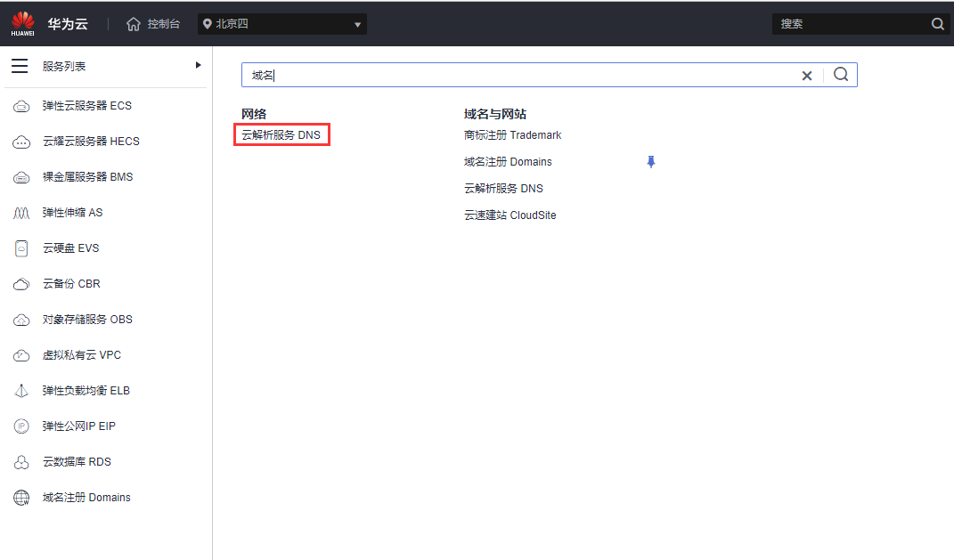Screen dimensions: 954x560
Task: Click the Domains globe icon in sidebar
Action: point(21,498)
